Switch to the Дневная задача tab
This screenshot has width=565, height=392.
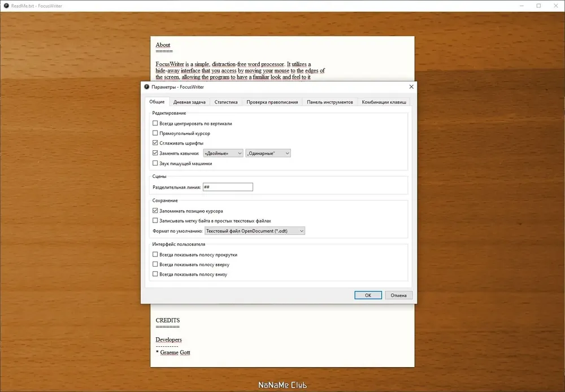point(190,102)
